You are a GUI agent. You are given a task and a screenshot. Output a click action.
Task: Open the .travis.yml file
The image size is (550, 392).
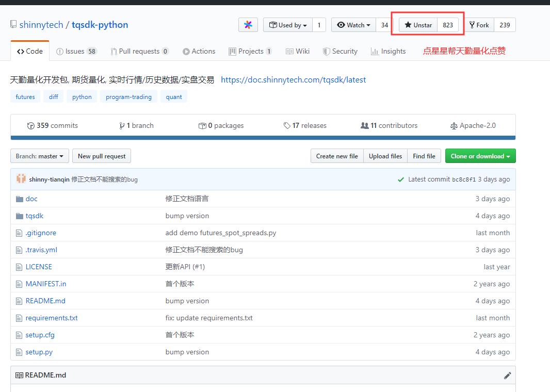[x=41, y=250]
